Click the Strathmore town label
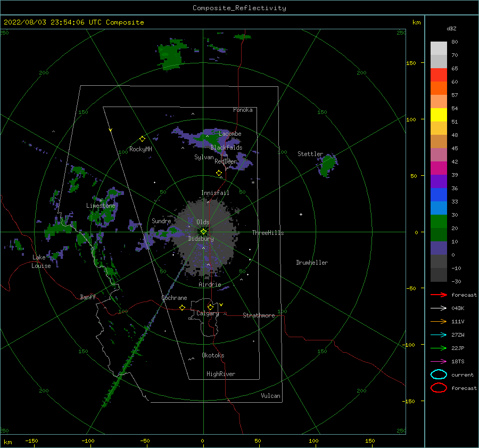The image size is (479, 448). 259,315
